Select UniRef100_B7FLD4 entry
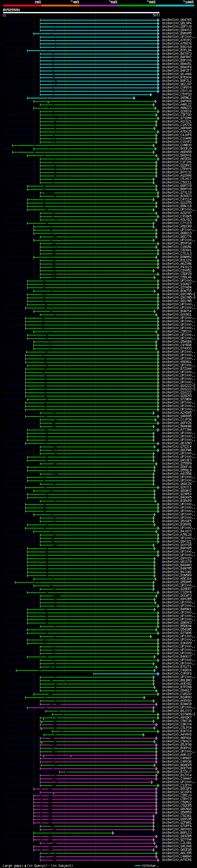 pyautogui.click(x=176, y=50)
